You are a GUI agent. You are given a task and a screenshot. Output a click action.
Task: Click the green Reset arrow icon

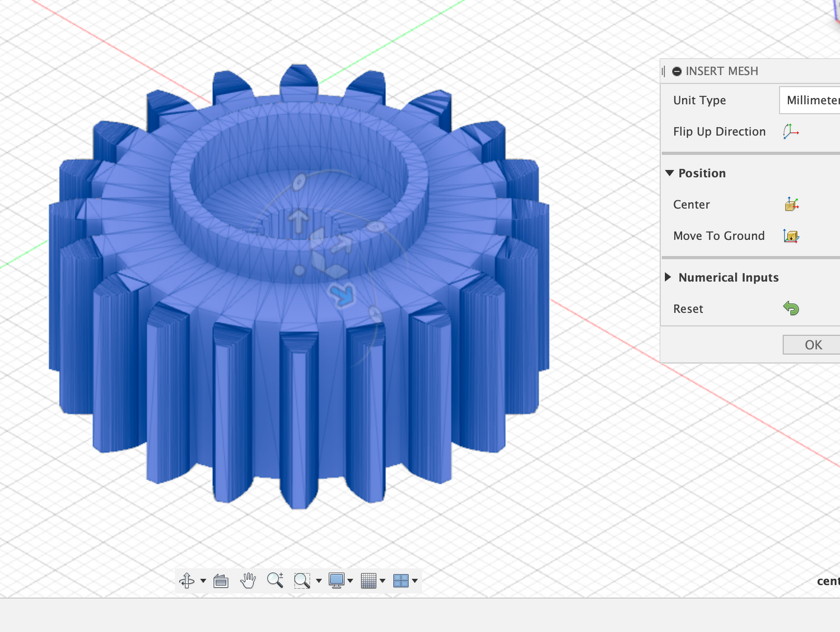click(x=791, y=308)
